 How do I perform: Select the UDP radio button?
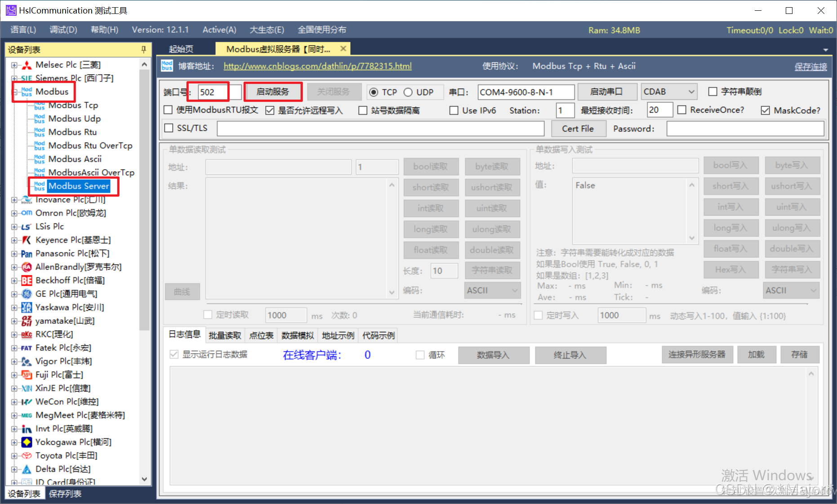[408, 92]
